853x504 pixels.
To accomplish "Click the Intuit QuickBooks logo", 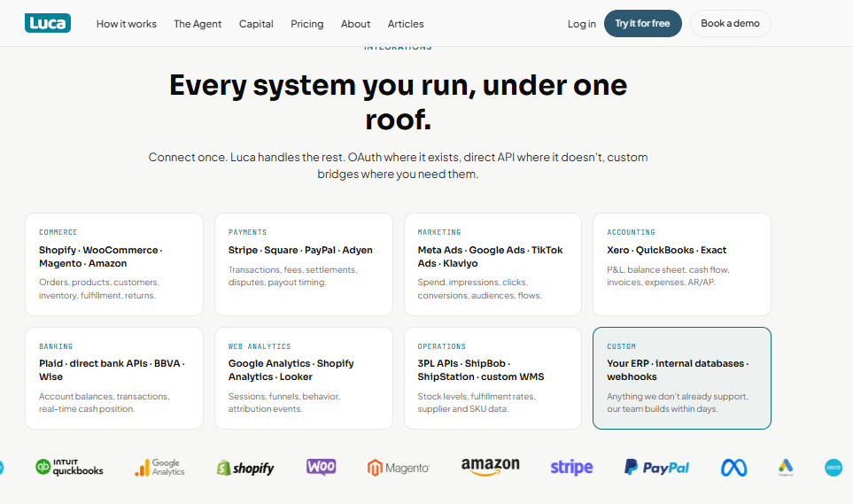I will click(x=69, y=468).
